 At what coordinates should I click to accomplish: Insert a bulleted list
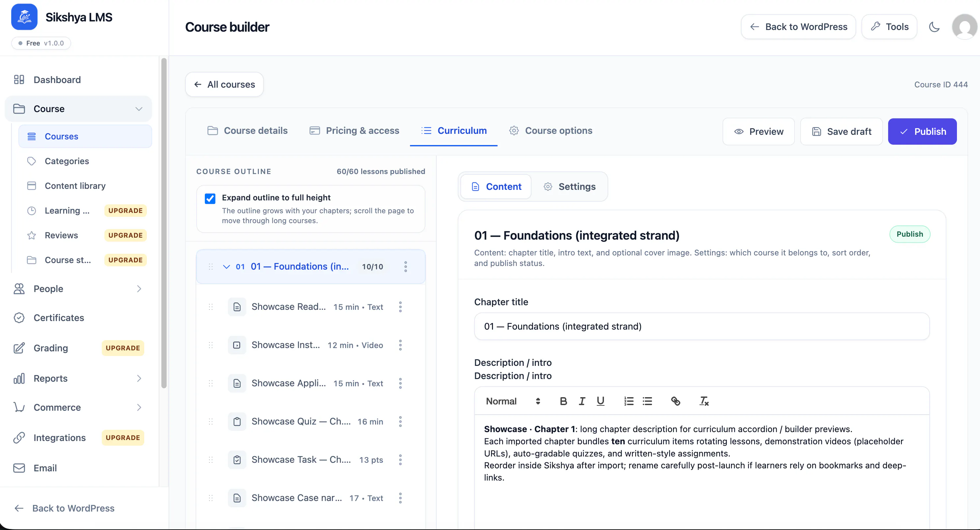pos(647,401)
